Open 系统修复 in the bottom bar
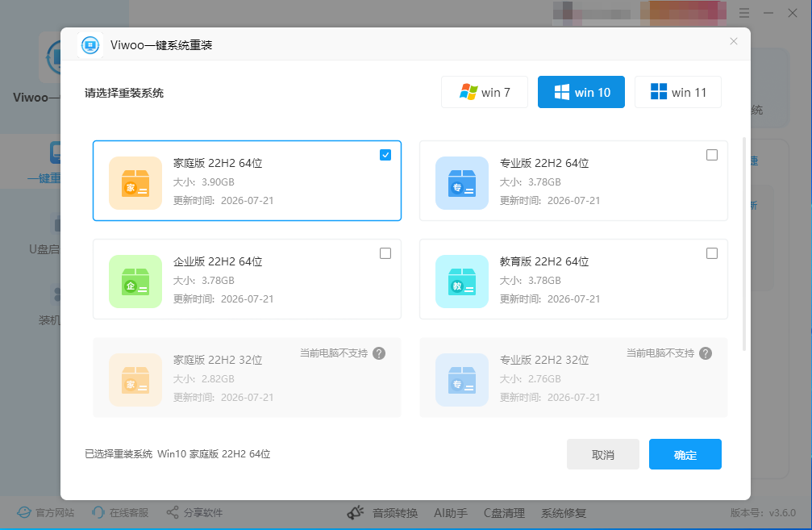The height and width of the screenshot is (530, 812). point(564,513)
